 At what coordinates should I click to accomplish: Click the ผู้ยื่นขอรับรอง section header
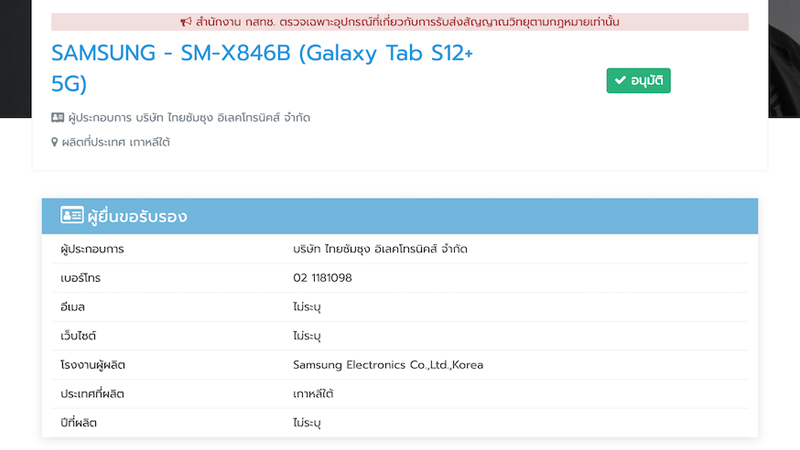400,216
